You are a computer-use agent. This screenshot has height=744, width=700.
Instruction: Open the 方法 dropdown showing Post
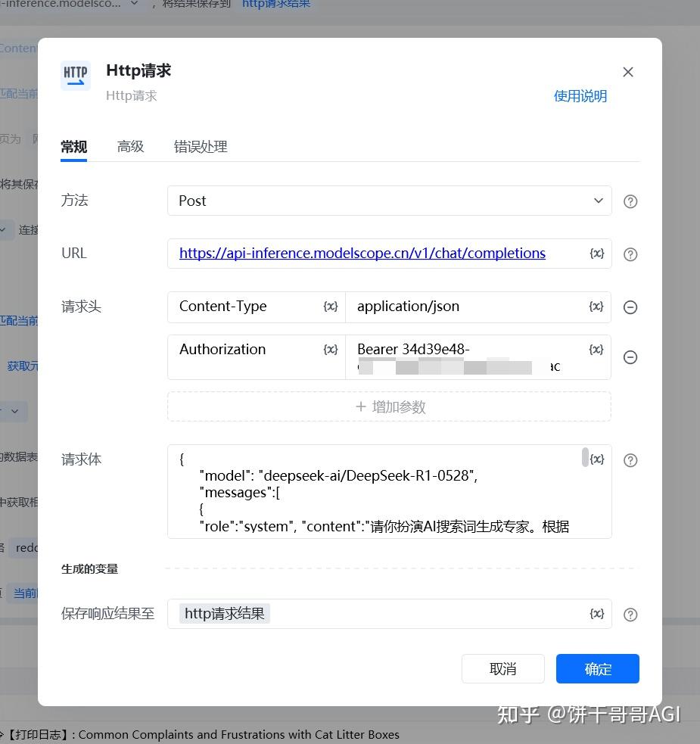389,201
